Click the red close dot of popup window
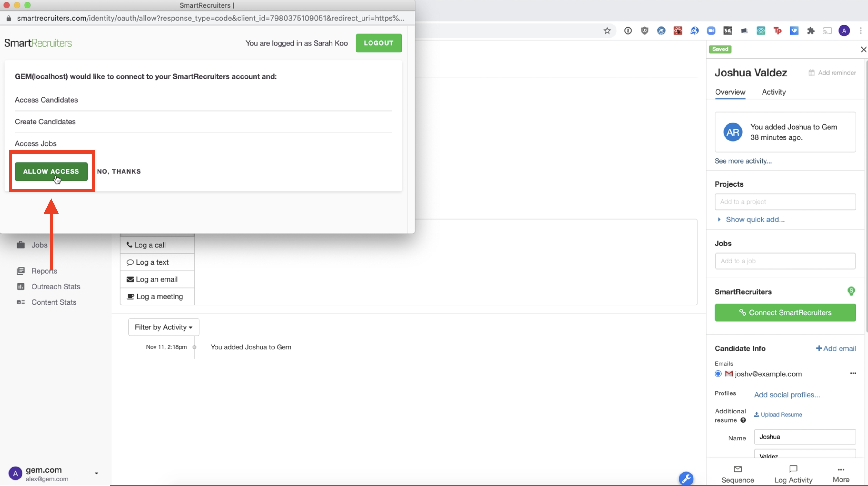Screen dimensions: 868x486 pyautogui.click(x=6, y=5)
